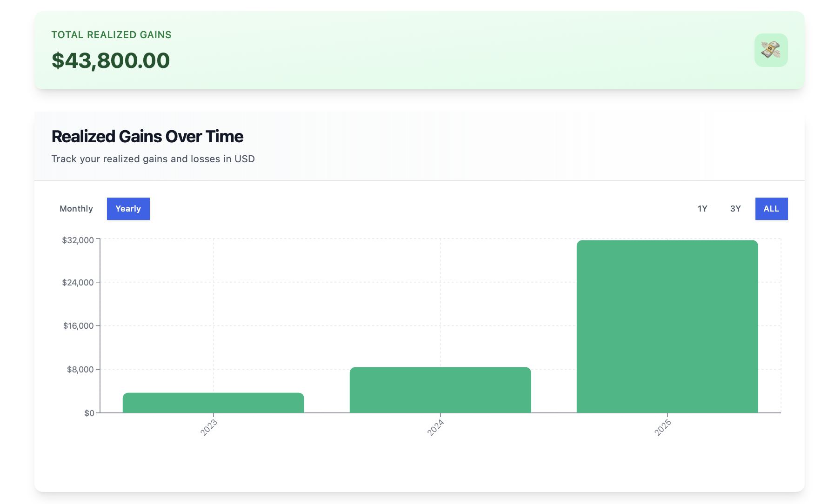This screenshot has height=504, width=828.
Task: Click the $32,000 y-axis label
Action: [78, 240]
